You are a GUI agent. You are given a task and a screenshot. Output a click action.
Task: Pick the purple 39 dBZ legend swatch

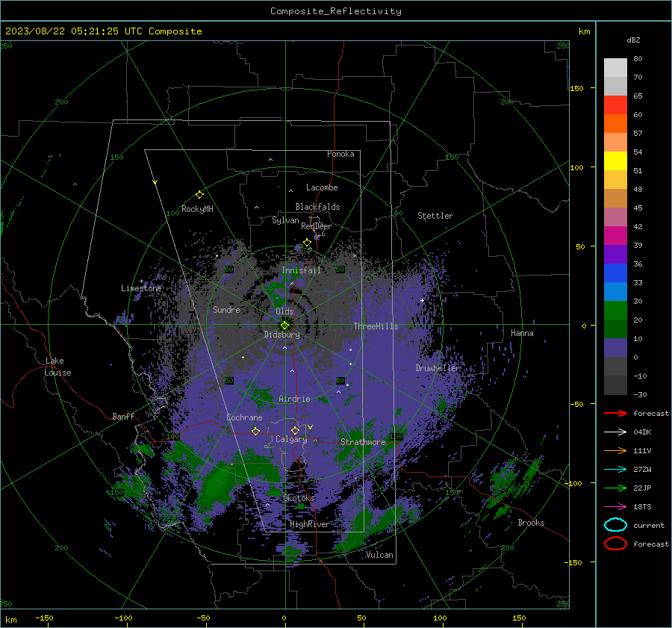(615, 254)
